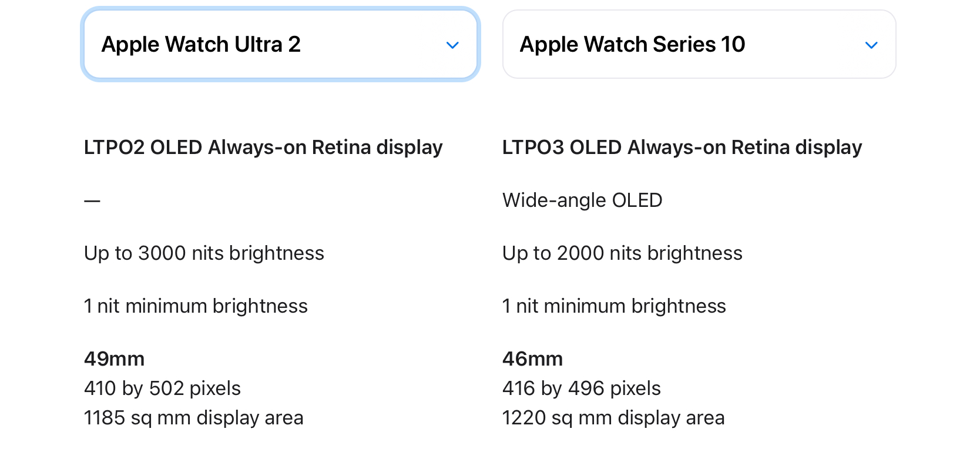The width and height of the screenshot is (980, 452).
Task: Click 1 nit minimum brightness under Series 10
Action: point(614,306)
